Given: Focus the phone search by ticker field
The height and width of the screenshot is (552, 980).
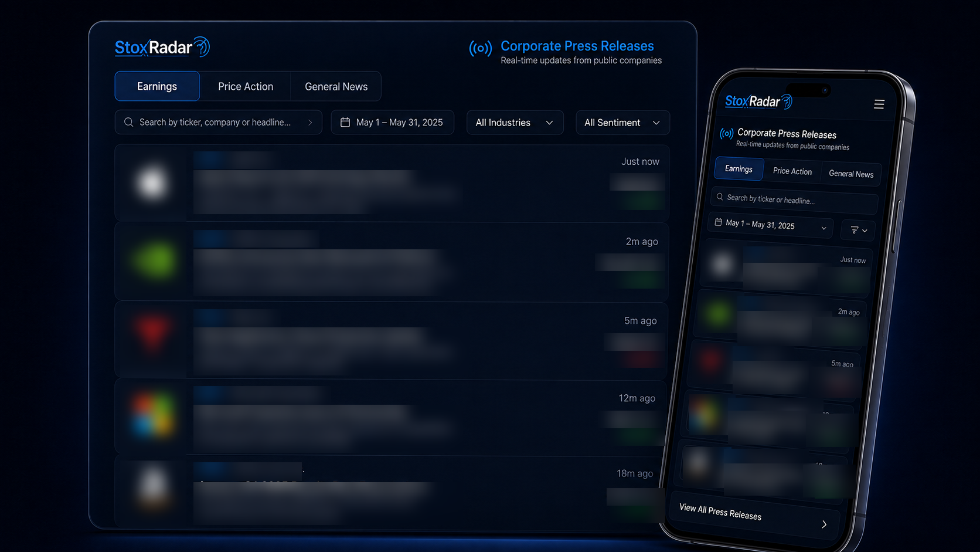Looking at the screenshot, I should point(794,199).
